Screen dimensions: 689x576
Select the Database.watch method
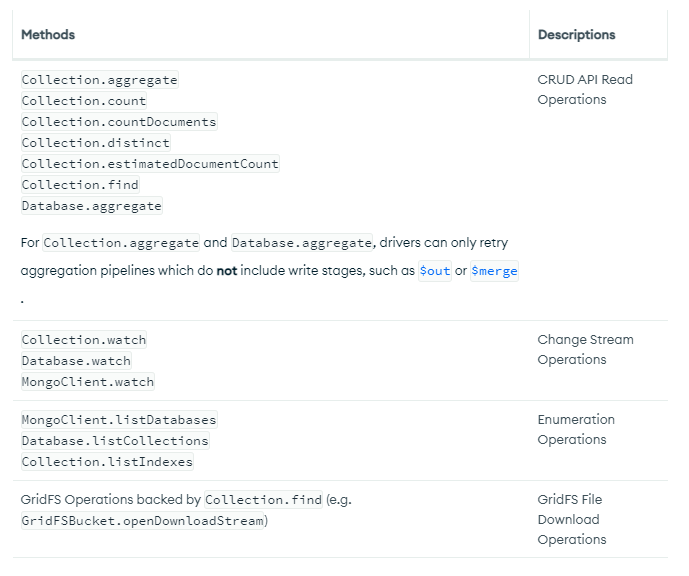[76, 361]
